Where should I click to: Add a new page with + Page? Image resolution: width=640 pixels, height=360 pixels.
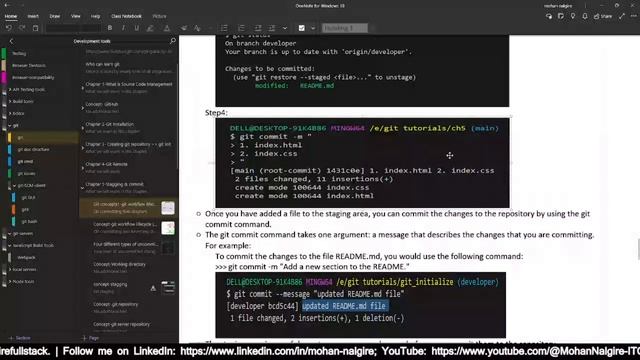point(90,338)
